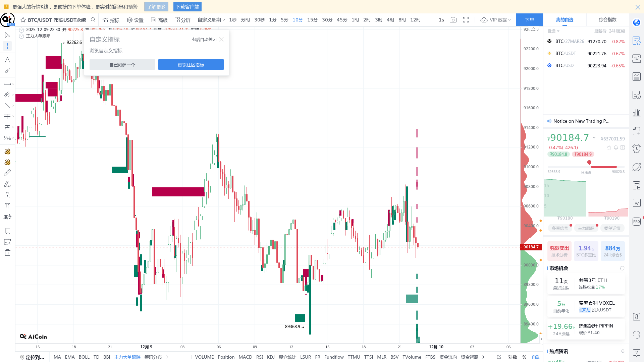This screenshot has width=644, height=362.
Task: Open symbol search magnifier
Action: 93,20
